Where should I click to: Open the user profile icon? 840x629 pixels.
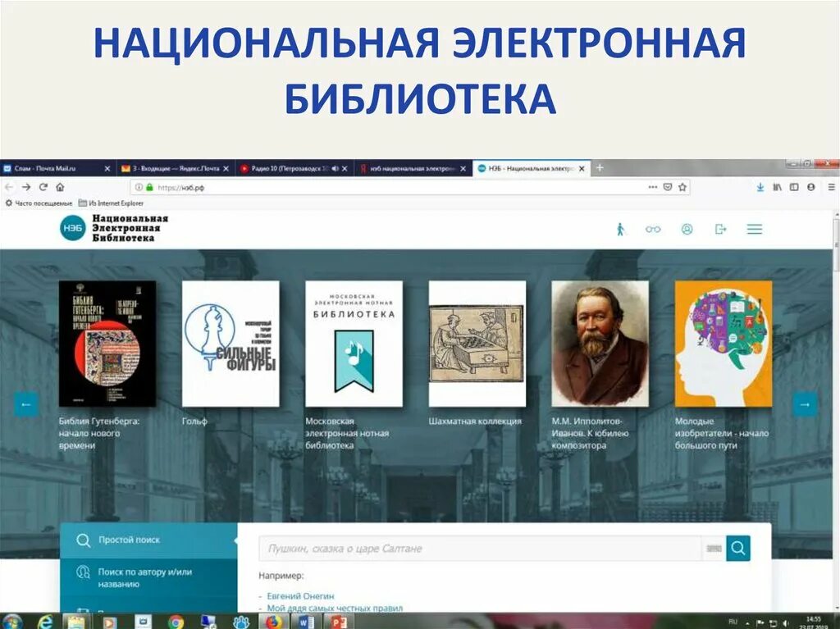coord(687,230)
